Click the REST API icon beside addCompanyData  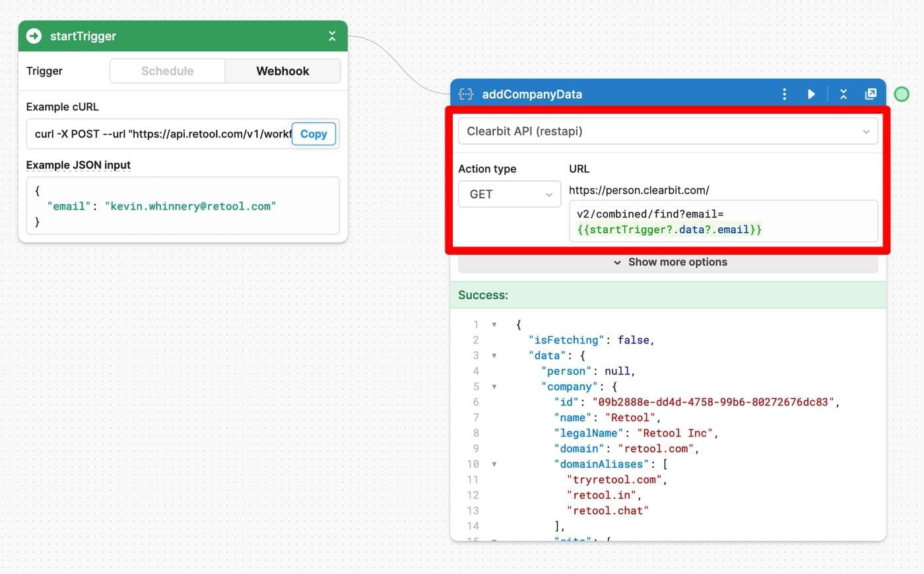[x=465, y=94]
